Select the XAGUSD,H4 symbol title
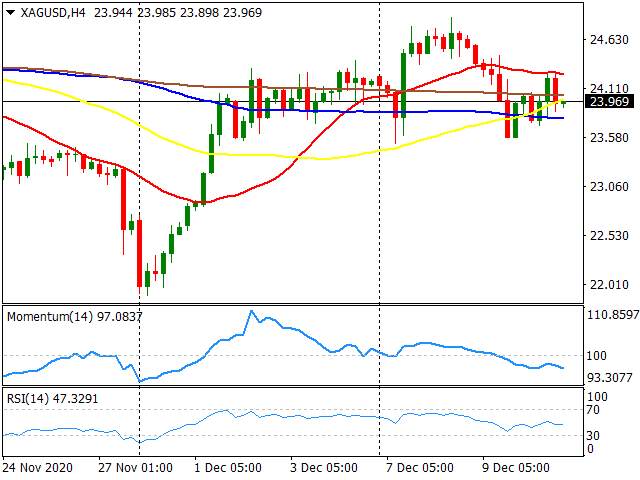The height and width of the screenshot is (480, 640). coord(53,13)
